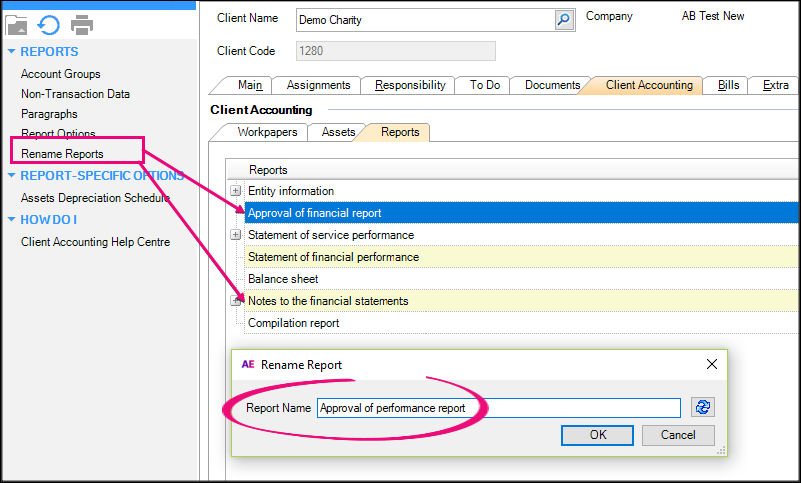
Task: Open Rename Reports link in sidebar
Action: [x=62, y=154]
